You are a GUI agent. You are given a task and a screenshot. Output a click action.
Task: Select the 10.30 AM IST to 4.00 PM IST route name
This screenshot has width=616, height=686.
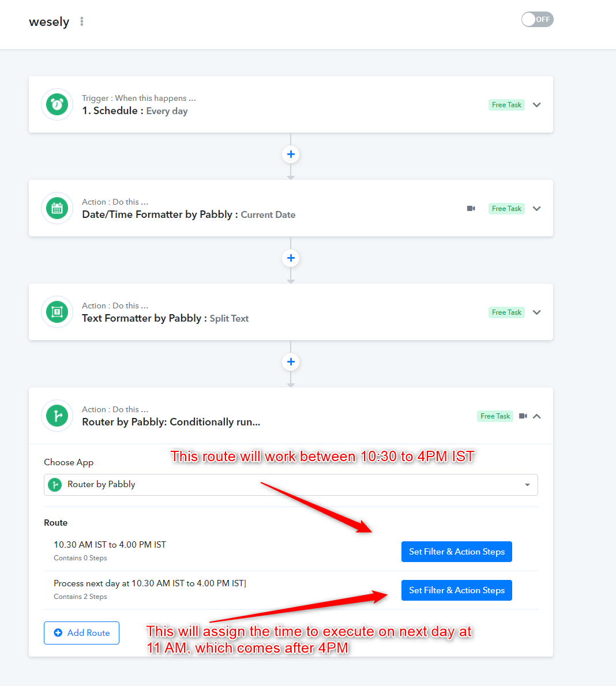pos(110,544)
